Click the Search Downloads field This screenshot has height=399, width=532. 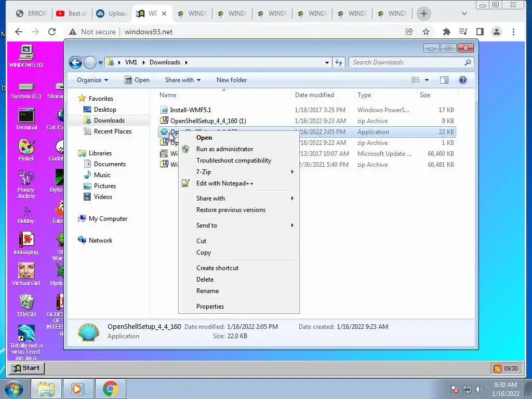pyautogui.click(x=411, y=62)
